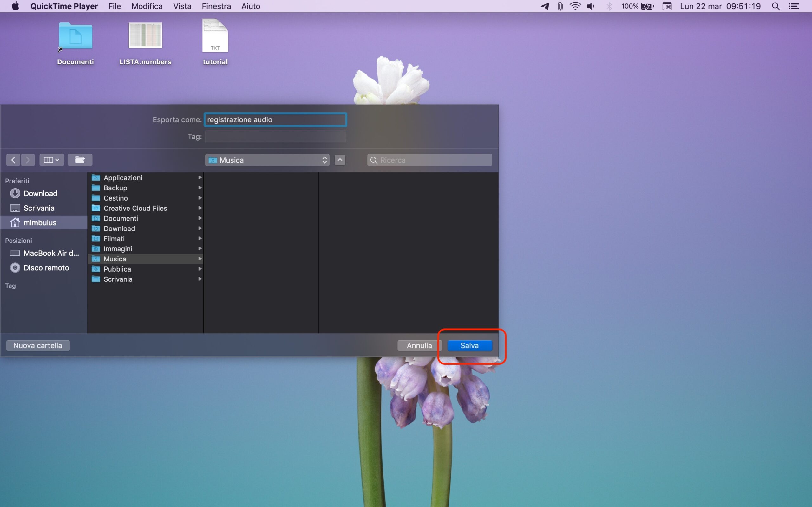The width and height of the screenshot is (812, 507).
Task: Select Download in the Preferiti sidebar
Action: 40,194
